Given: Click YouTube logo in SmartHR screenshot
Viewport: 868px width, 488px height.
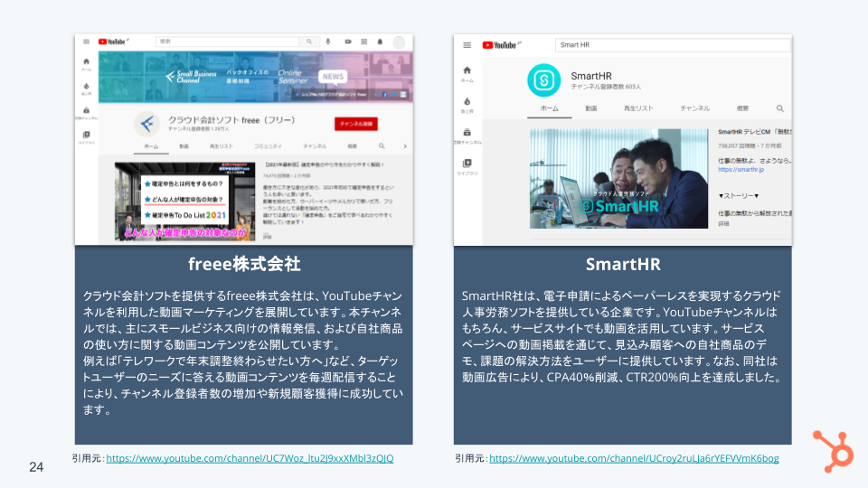Looking at the screenshot, I should click(x=501, y=45).
